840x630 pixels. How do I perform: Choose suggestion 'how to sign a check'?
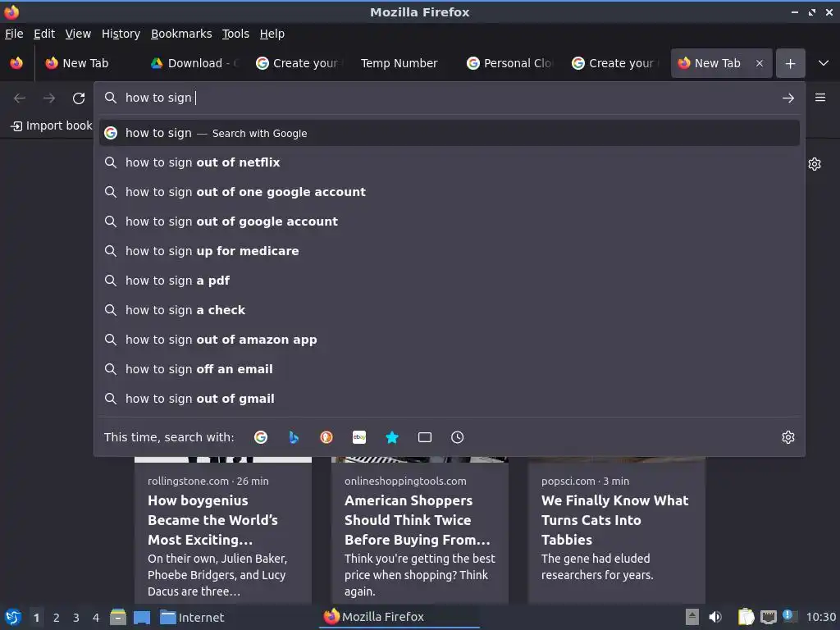pyautogui.click(x=449, y=309)
